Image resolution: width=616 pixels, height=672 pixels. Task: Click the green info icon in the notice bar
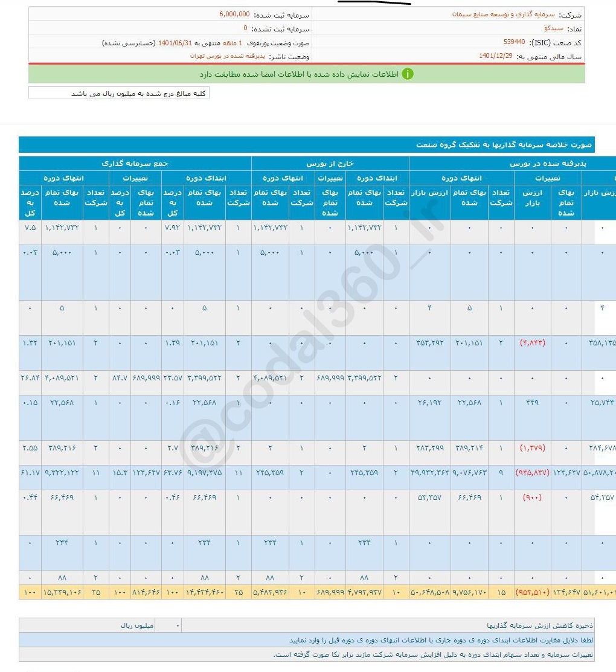[x=408, y=74]
